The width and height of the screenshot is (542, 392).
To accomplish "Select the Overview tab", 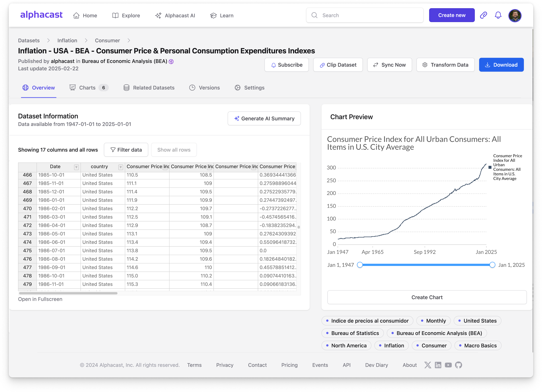I will (39, 88).
